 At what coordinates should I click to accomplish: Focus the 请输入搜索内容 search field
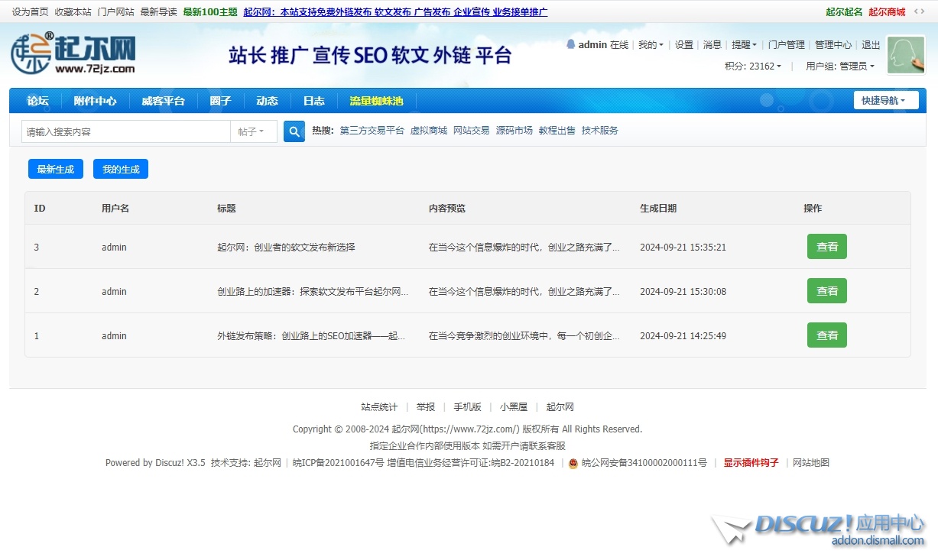pos(126,131)
